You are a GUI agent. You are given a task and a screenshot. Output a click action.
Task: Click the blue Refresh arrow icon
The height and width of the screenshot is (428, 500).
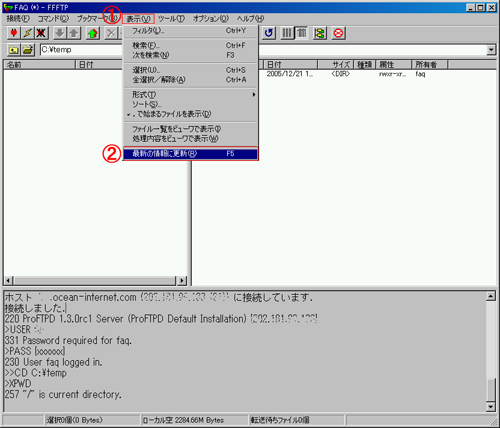coord(268,33)
